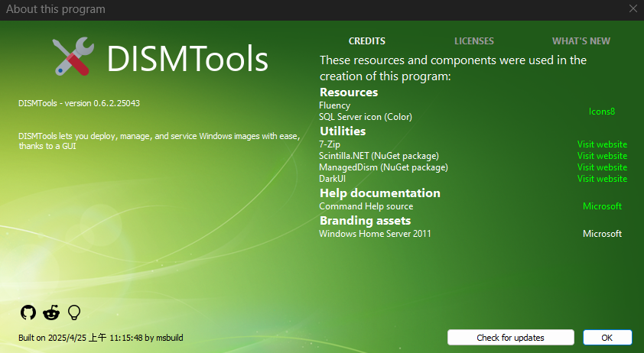Switch to the LICENSES tab
The width and height of the screenshot is (644, 353).
click(474, 41)
